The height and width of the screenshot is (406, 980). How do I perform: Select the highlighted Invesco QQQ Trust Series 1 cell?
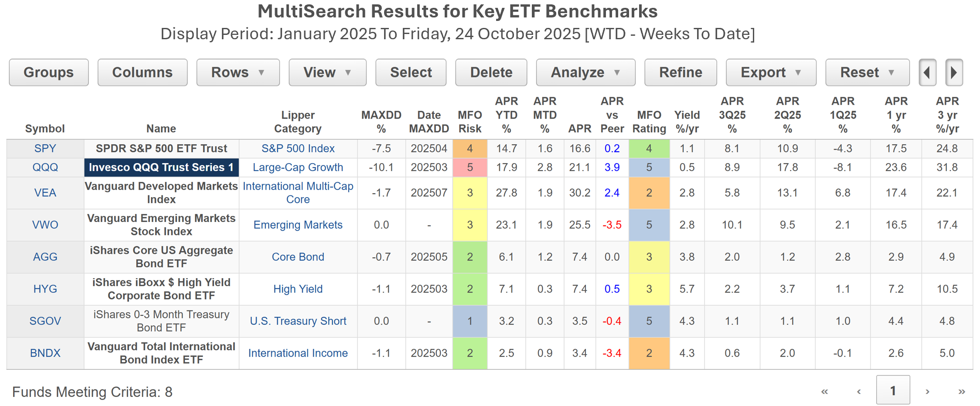tap(161, 167)
